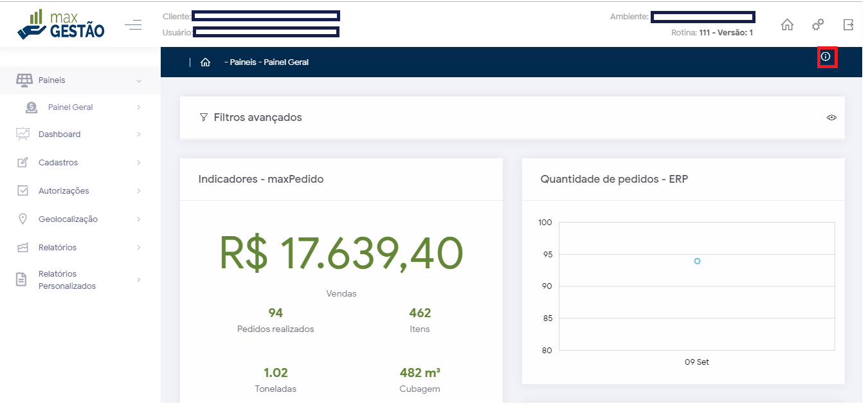This screenshot has height=406, width=868.
Task: Click the breadcrumb home icon
Action: [206, 62]
